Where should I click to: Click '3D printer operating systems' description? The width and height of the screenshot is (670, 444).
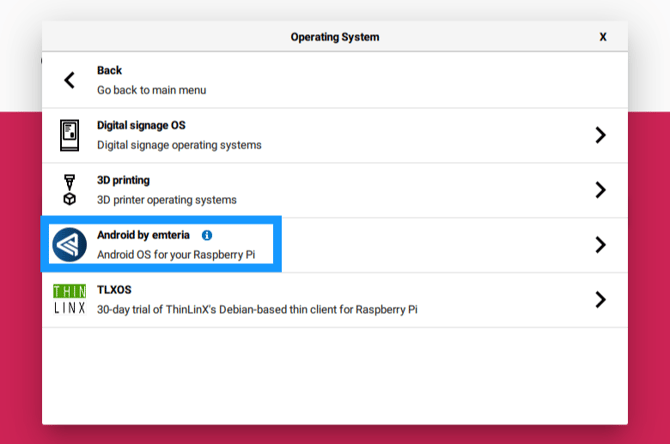tap(167, 200)
